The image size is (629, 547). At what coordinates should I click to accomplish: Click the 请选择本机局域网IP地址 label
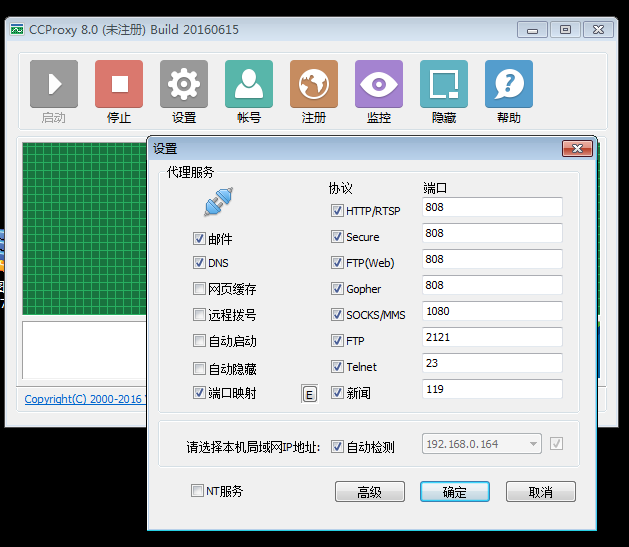[x=253, y=447]
